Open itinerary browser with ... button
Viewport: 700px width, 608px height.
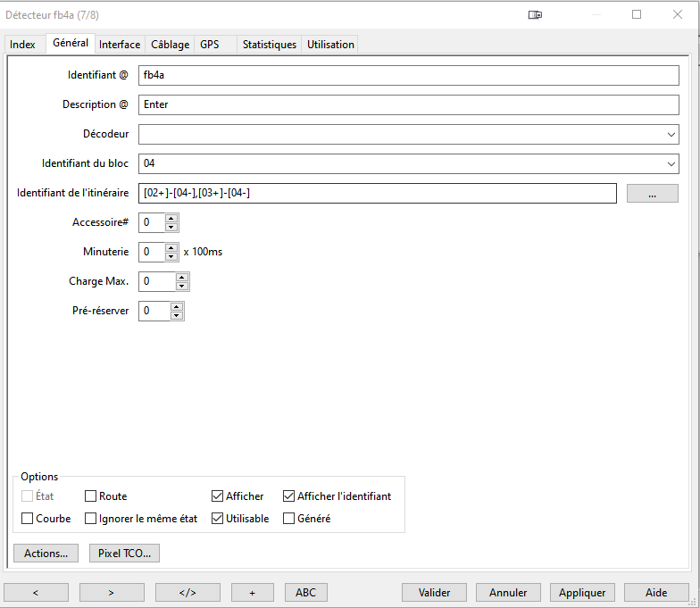652,194
